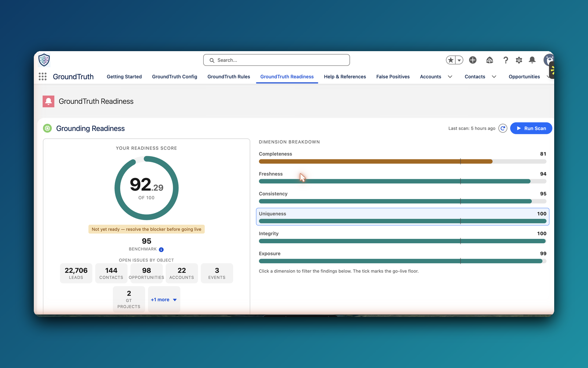Click into the Search field
This screenshot has width=588, height=368.
(x=276, y=60)
